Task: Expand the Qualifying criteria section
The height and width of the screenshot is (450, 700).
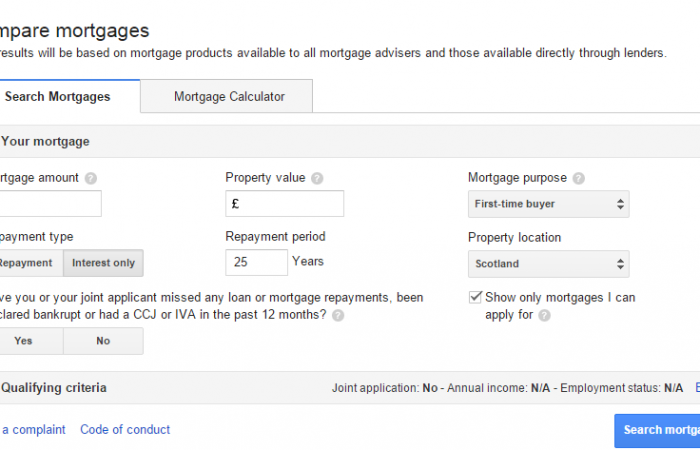Action: pos(55,388)
